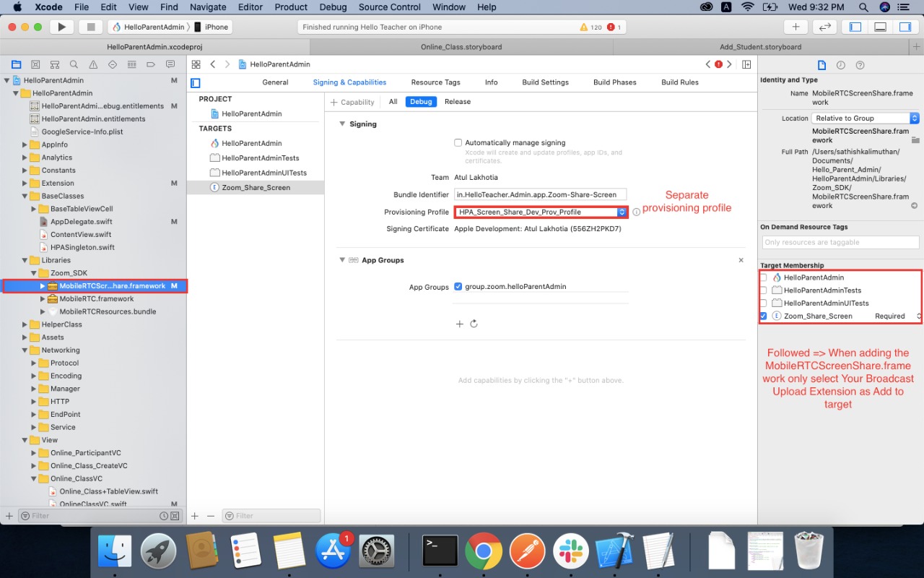Screen dimensions: 924x578
Task: Open the Library with the plus button
Action: click(x=796, y=27)
